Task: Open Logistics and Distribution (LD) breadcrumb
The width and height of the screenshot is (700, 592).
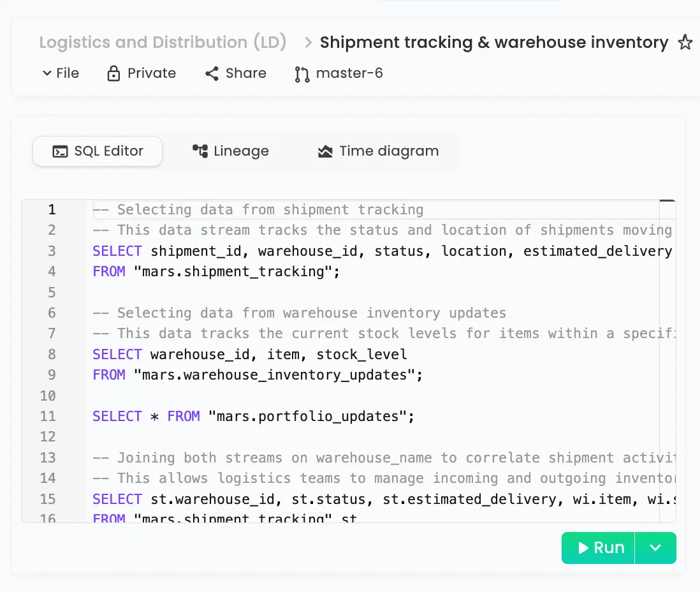Action: click(x=163, y=43)
